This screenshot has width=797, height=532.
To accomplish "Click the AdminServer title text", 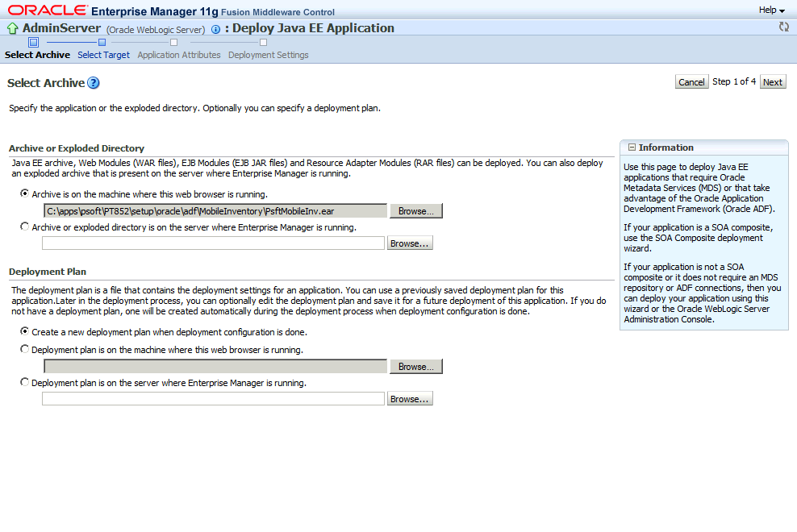I will click(x=61, y=28).
